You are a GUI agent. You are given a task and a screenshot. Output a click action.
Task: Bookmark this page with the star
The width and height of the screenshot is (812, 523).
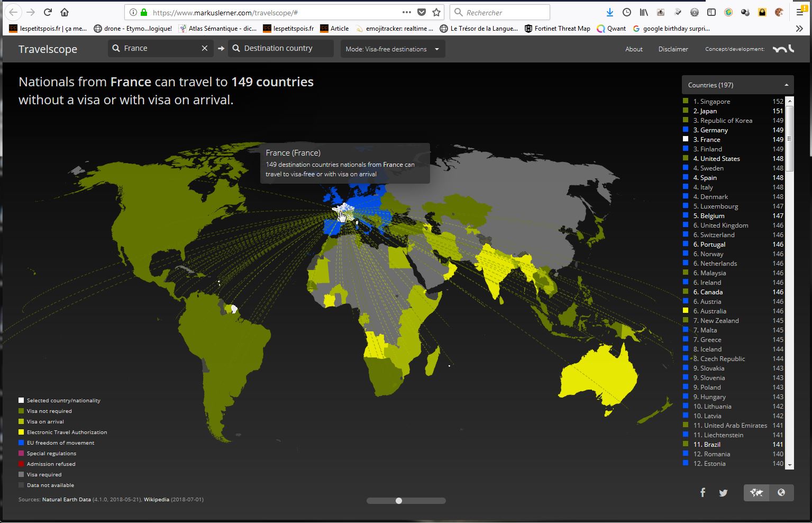tap(436, 12)
